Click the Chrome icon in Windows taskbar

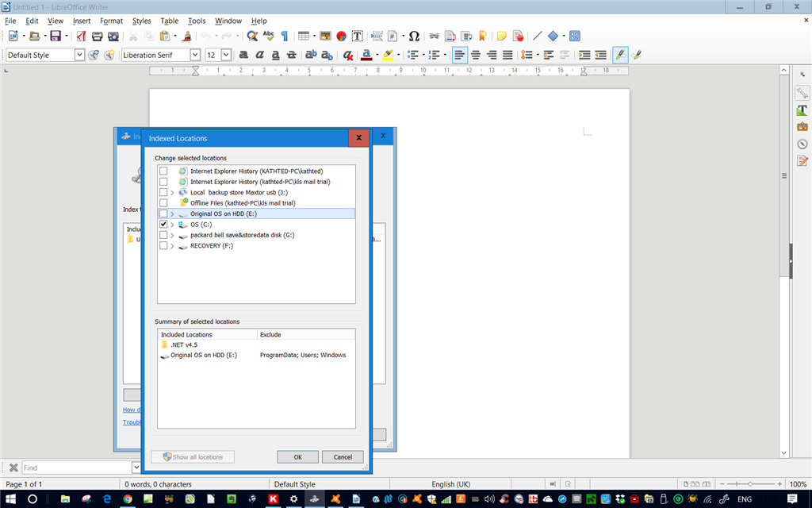click(128, 499)
